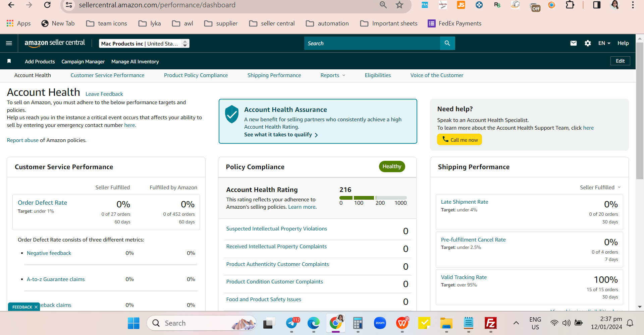Click the Healthy status badge

point(392,166)
